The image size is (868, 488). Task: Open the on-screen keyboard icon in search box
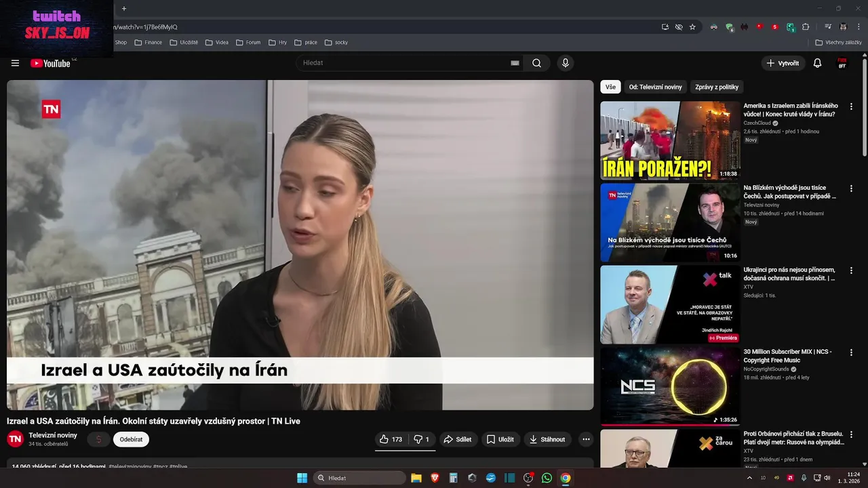(515, 63)
